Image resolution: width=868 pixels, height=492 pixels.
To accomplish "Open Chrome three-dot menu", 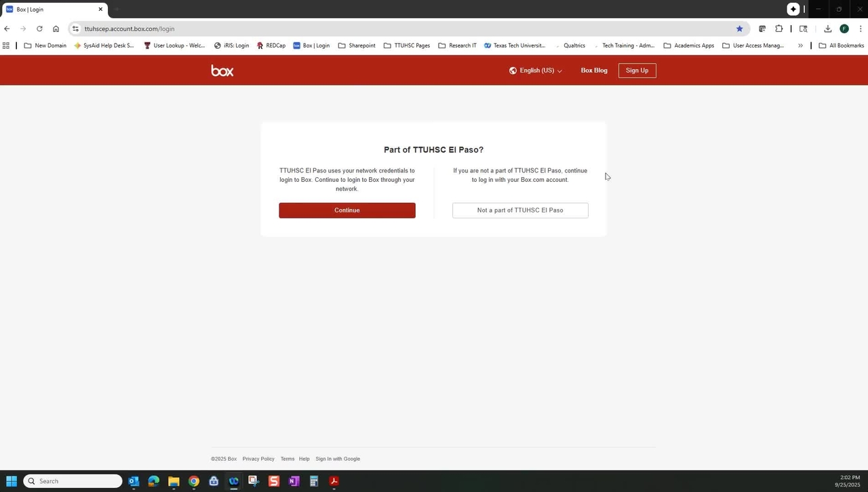I will (861, 29).
